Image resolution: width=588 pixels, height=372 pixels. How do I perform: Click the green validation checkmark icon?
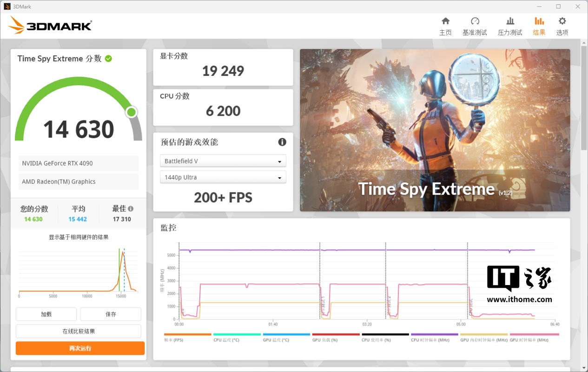pyautogui.click(x=108, y=59)
